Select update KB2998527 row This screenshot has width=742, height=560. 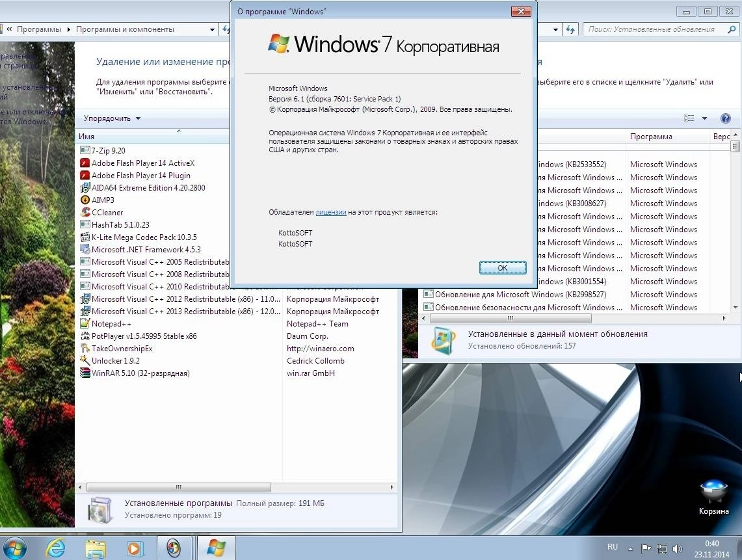[575, 295]
